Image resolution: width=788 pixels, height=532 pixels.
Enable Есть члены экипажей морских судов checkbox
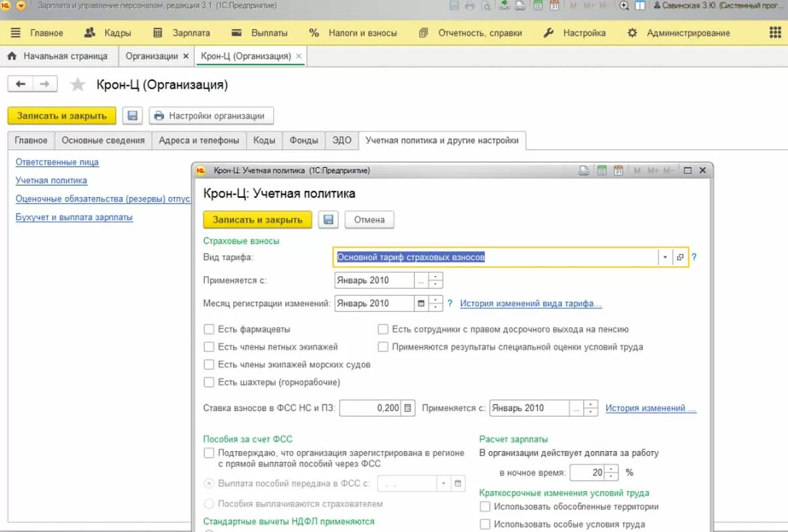coord(209,365)
